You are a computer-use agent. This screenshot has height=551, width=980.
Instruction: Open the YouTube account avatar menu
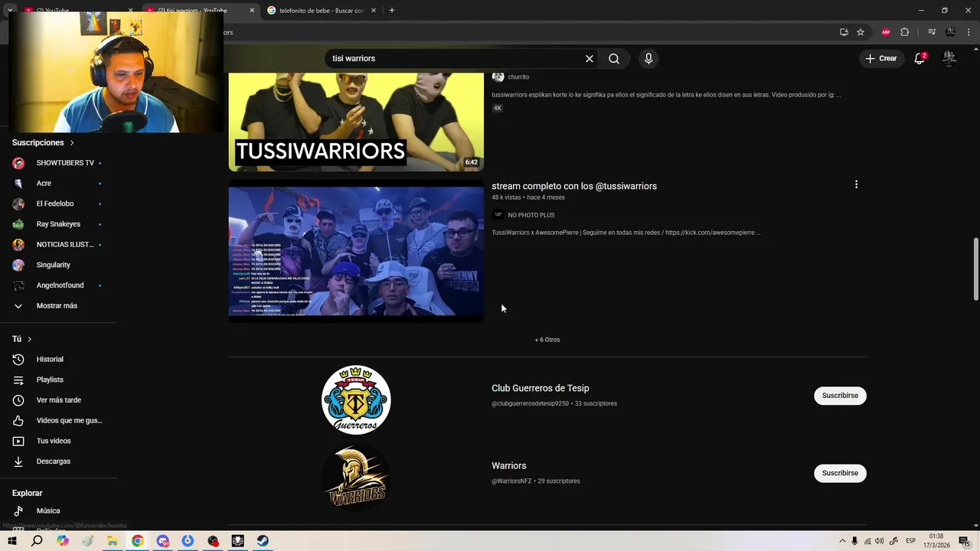[949, 58]
